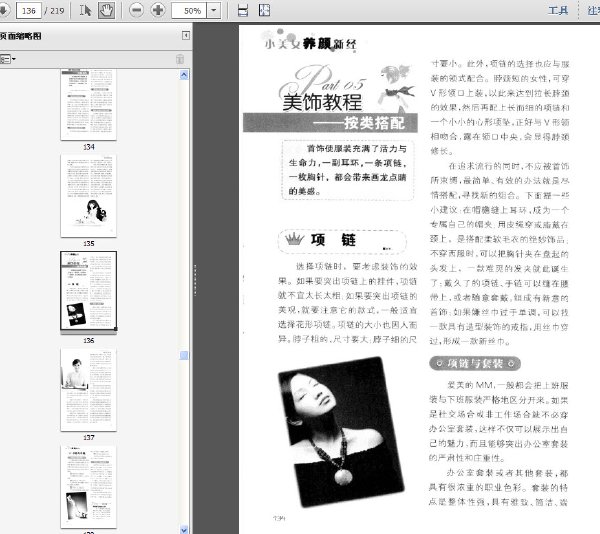Zoom out with the minus button

click(x=136, y=10)
